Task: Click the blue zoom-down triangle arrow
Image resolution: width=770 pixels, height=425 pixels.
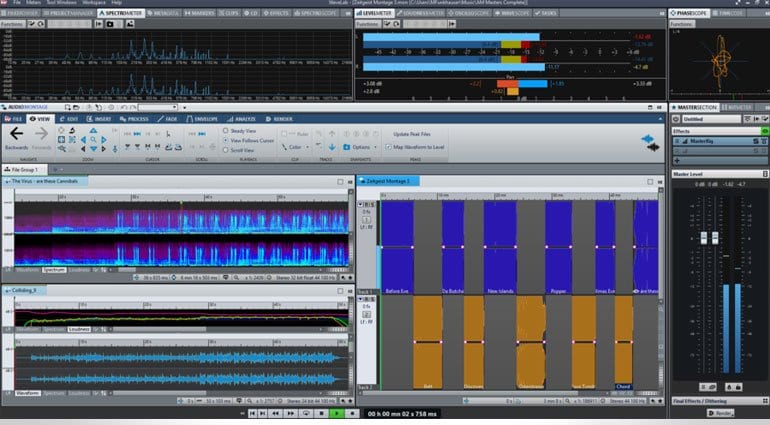Action: pyautogui.click(x=93, y=149)
